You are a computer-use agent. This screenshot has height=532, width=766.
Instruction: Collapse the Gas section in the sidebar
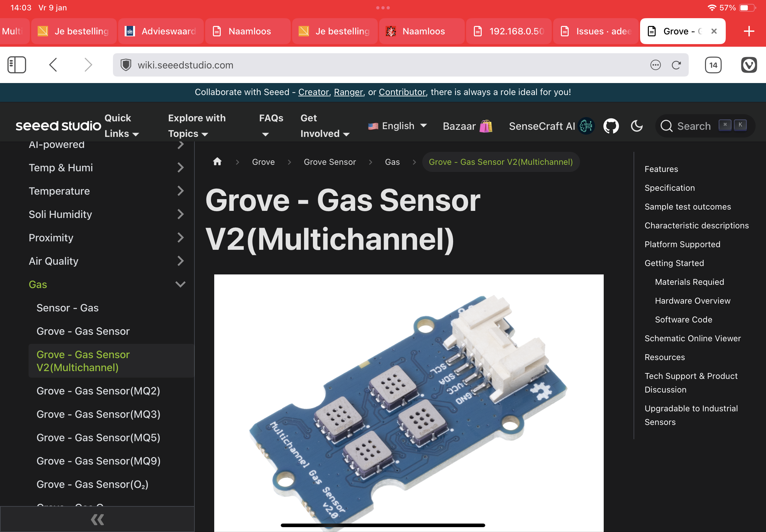tap(180, 284)
